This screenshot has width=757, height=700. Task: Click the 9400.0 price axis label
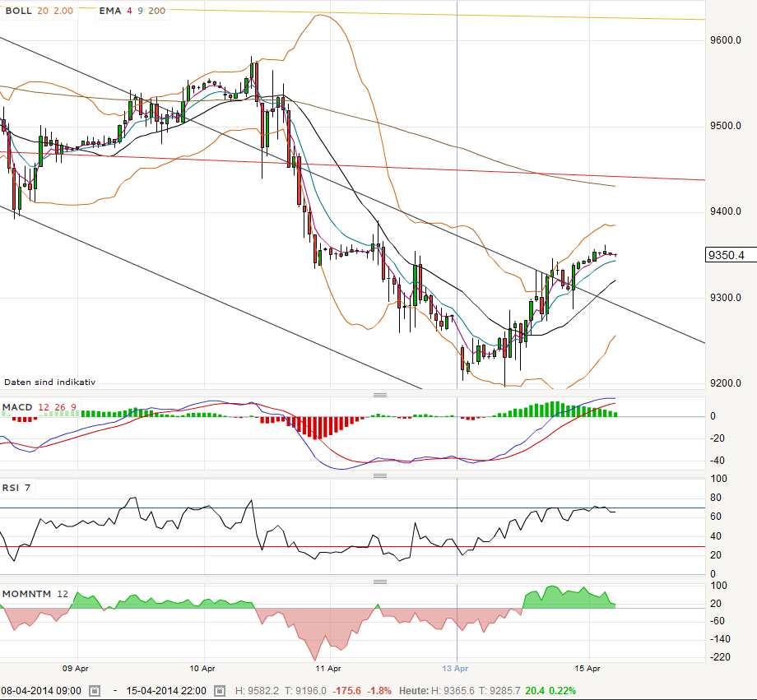726,211
